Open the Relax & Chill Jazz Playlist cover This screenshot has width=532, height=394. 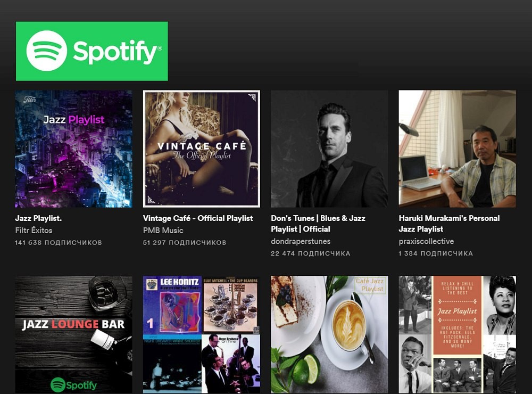458,334
